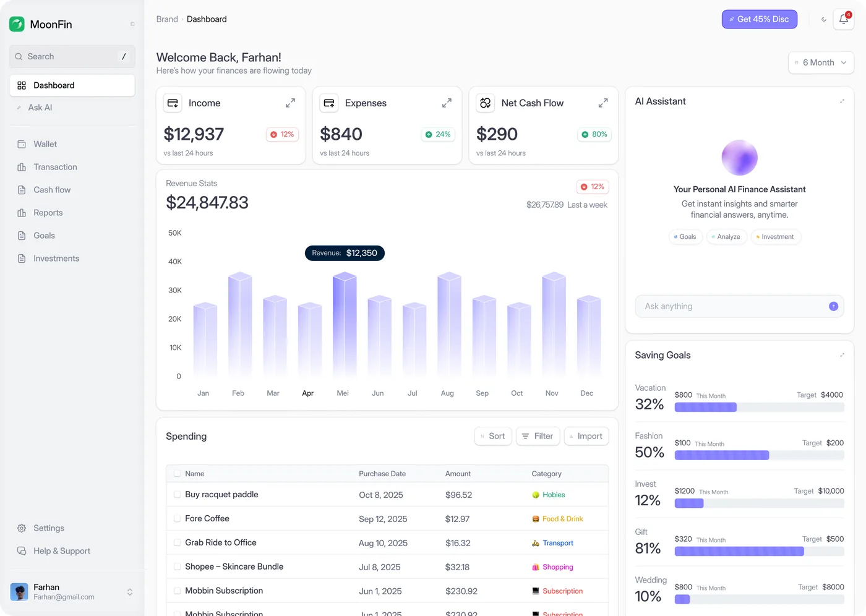Screen dimensions: 866x616
Task: Send the AI question with the arrow button
Action: pos(833,306)
